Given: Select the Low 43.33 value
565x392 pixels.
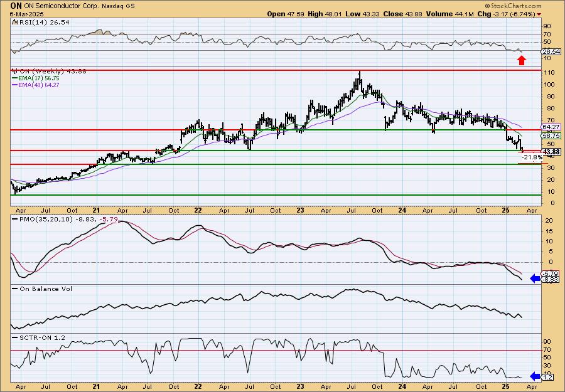Looking at the screenshot, I should pos(362,14).
